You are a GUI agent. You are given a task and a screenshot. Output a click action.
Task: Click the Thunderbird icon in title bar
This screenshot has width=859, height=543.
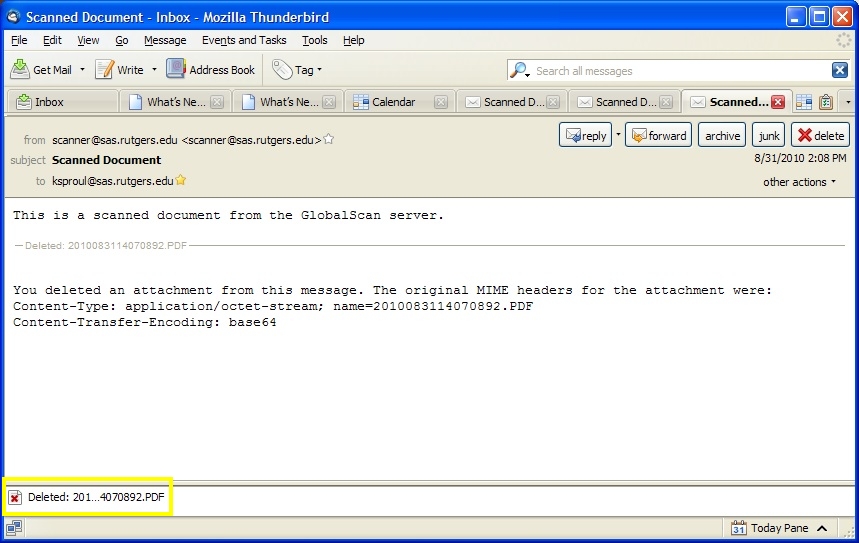[x=14, y=17]
